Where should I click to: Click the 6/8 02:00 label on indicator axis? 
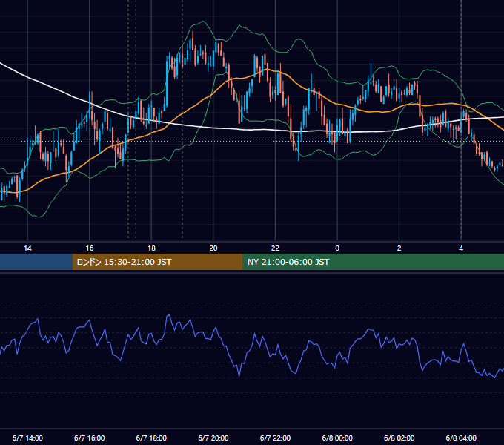pos(399,438)
